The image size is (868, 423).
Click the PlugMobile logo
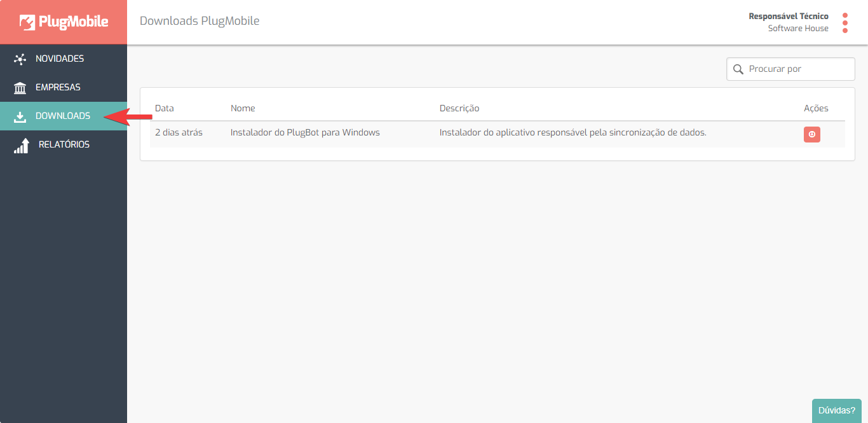64,22
